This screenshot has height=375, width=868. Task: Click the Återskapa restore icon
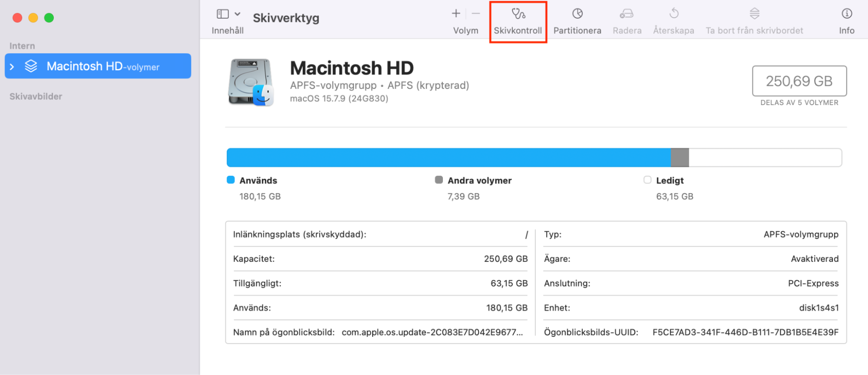[x=674, y=13]
